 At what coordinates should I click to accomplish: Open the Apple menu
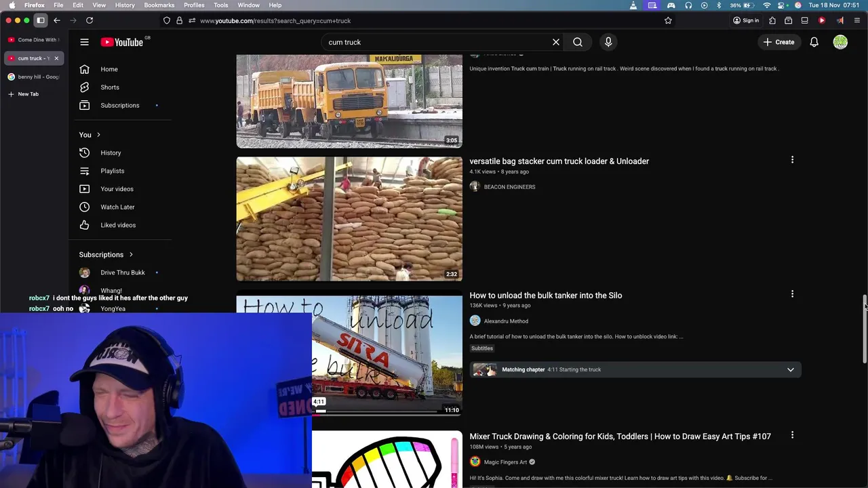coord(12,5)
